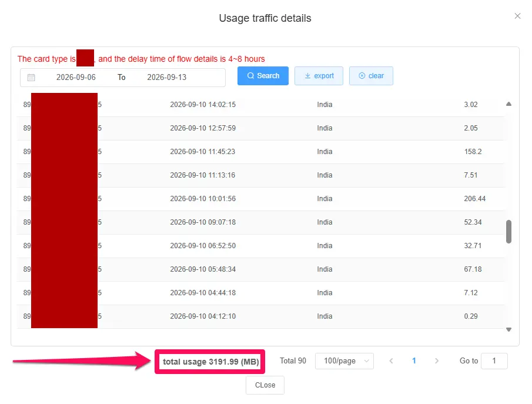Click usage value 206.44
The height and width of the screenshot is (404, 532).
[474, 199]
